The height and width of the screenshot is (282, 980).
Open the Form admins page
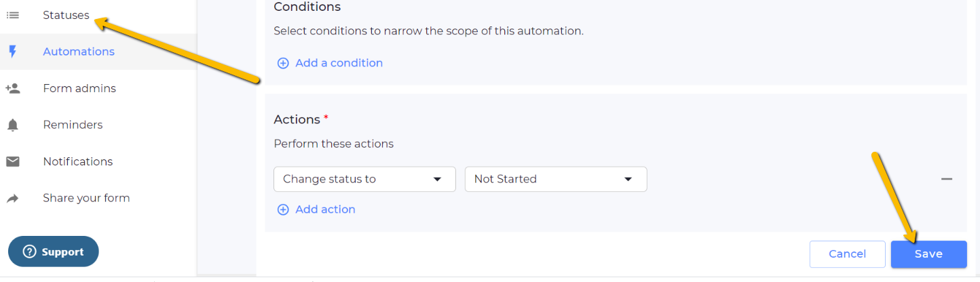(79, 88)
